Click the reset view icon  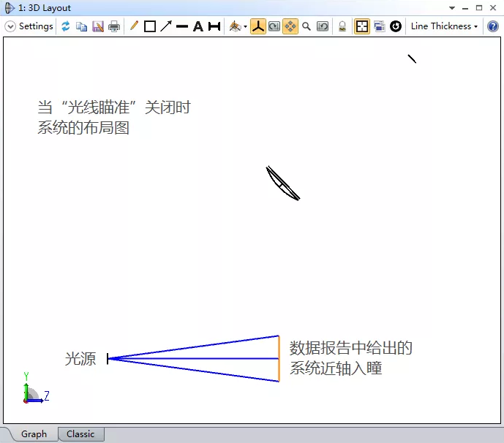pyautogui.click(x=323, y=26)
